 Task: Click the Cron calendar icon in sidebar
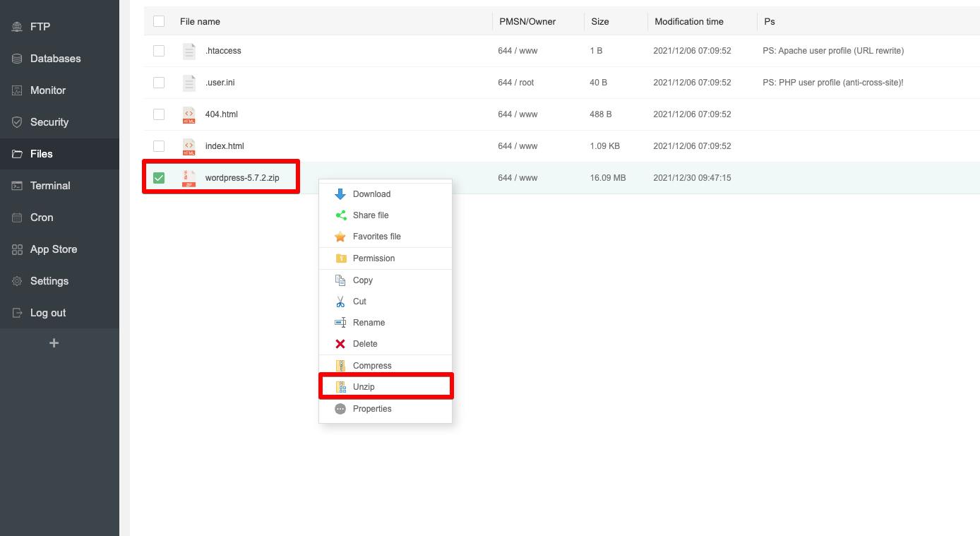click(x=17, y=218)
